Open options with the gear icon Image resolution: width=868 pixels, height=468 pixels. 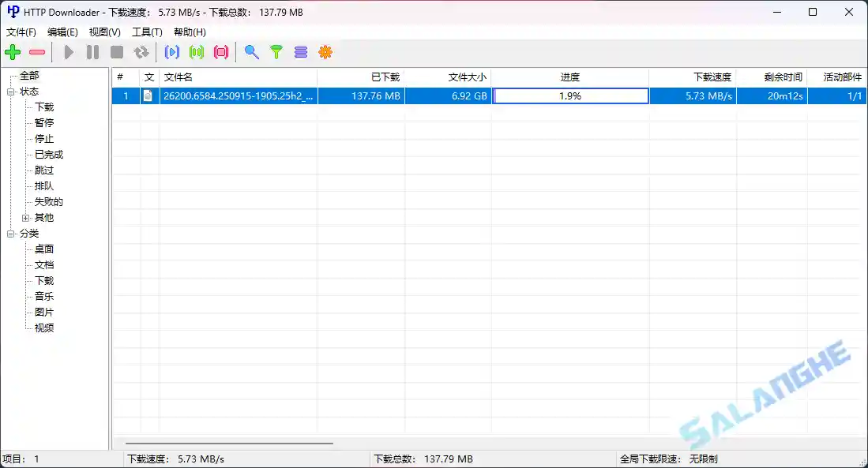(325, 51)
